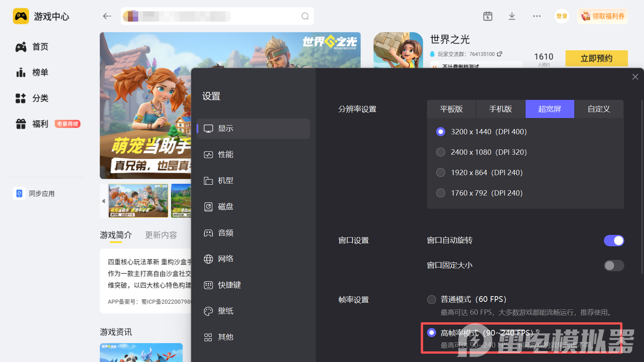Copy the player group number 764135100
Screen dimensions: 644x362
coord(500,54)
